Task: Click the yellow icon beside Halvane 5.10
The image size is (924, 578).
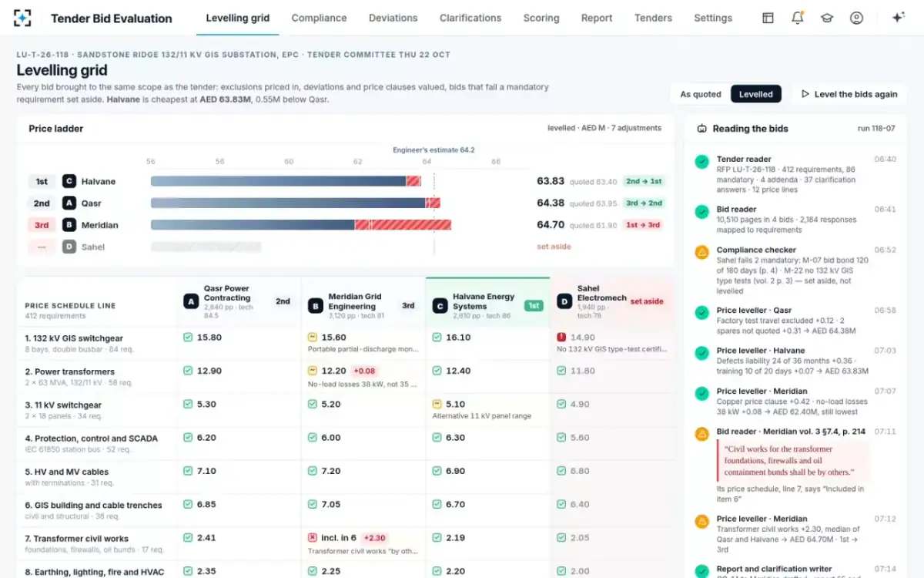Action: (437, 404)
